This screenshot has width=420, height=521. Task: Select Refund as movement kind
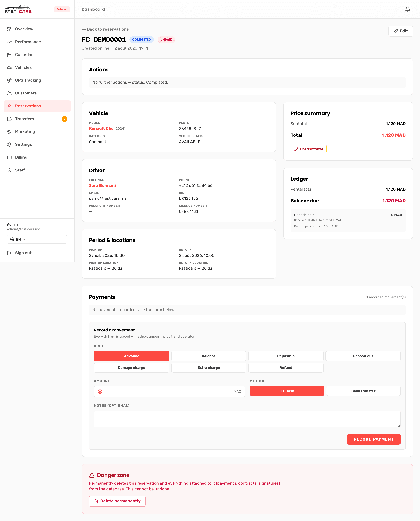tap(286, 367)
